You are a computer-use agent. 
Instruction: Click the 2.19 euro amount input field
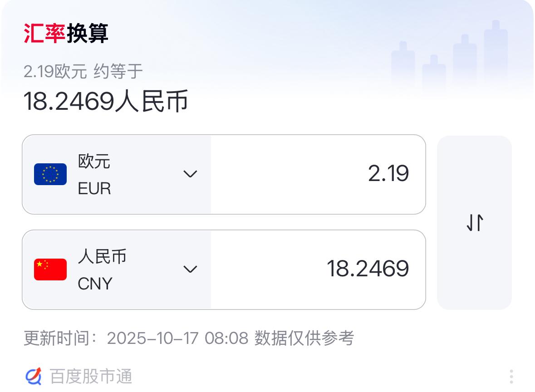point(318,174)
